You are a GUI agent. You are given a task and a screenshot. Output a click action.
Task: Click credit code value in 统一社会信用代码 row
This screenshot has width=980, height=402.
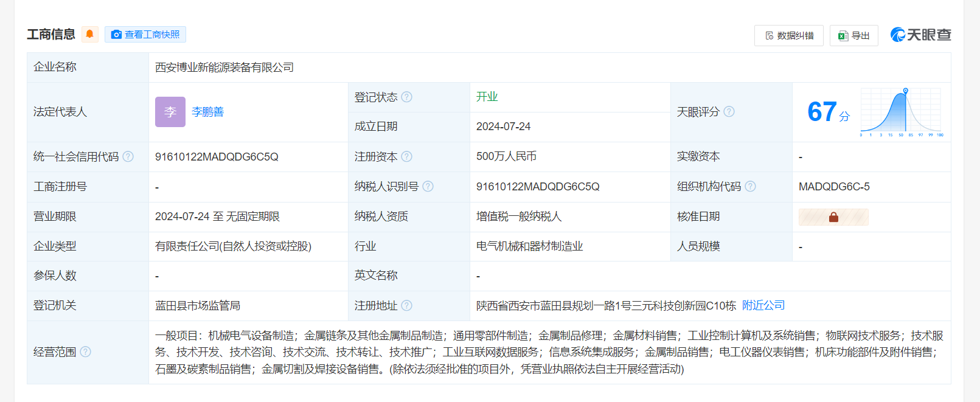tap(217, 157)
